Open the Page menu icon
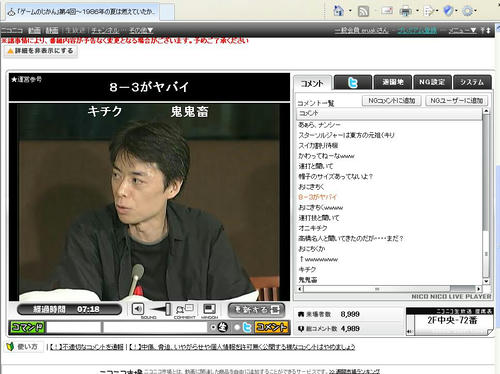The width and height of the screenshot is (500, 374). tap(429, 11)
